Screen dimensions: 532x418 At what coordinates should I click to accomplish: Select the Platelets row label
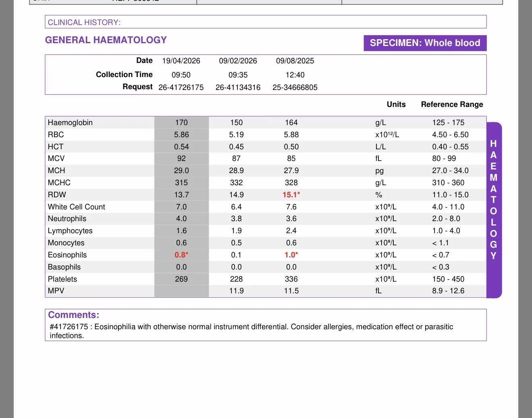(x=62, y=279)
